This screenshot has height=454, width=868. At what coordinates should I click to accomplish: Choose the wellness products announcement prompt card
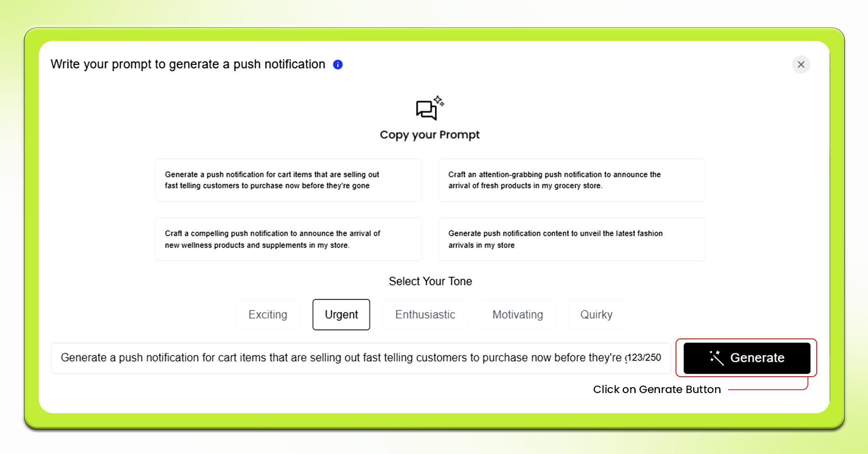pos(288,239)
